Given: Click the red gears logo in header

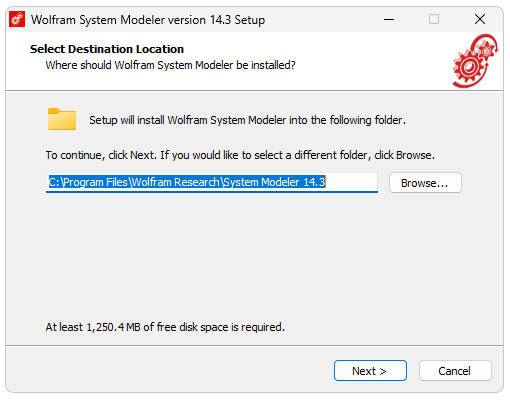Looking at the screenshot, I should click(475, 61).
